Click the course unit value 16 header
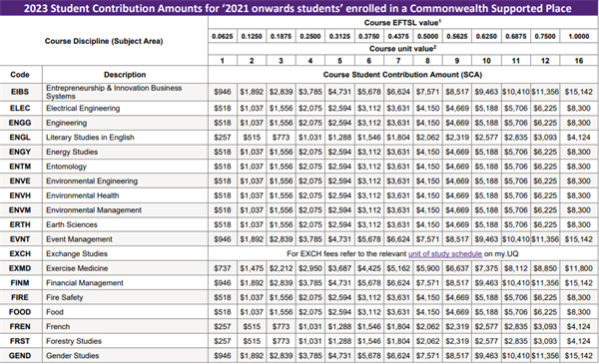This screenshot has height=364, width=599. tap(579, 61)
